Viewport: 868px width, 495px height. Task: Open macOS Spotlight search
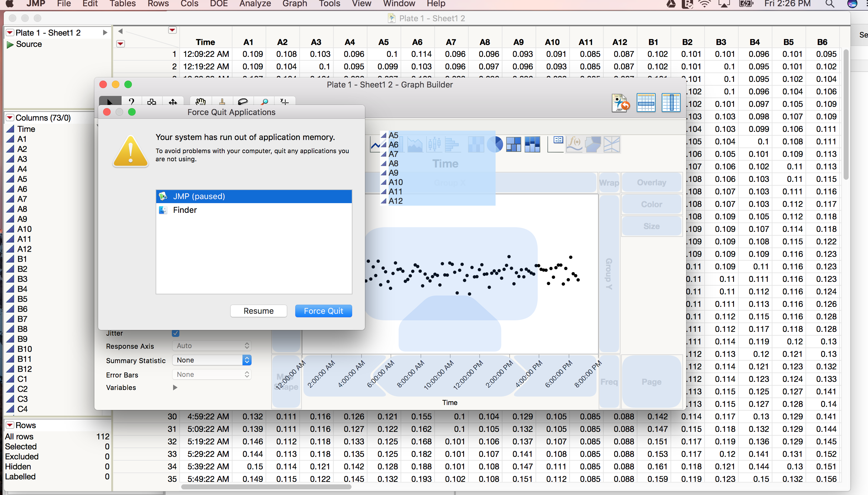tap(830, 4)
